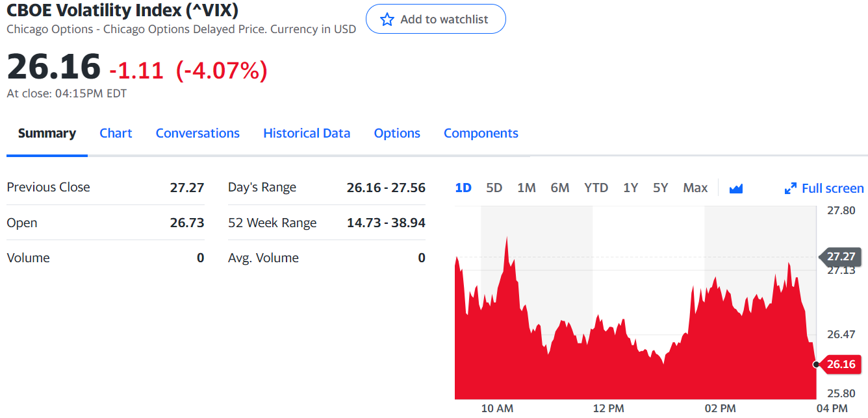Click the (-4.07%) percent change
The width and height of the screenshot is (868, 418).
pyautogui.click(x=222, y=70)
